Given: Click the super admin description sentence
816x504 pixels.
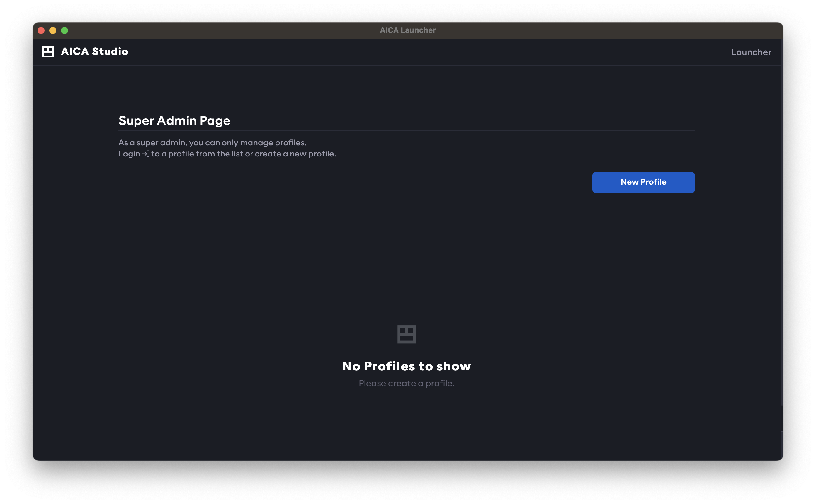Looking at the screenshot, I should pyautogui.click(x=212, y=143).
